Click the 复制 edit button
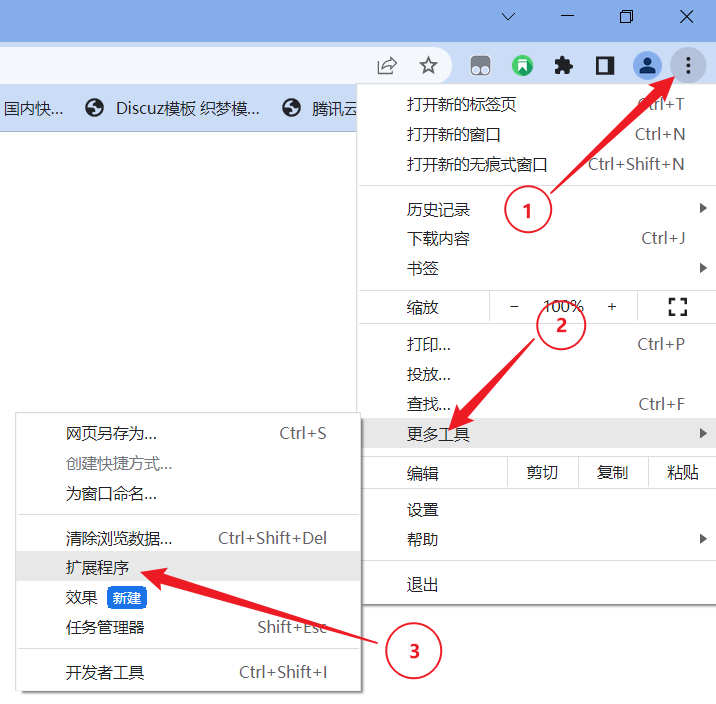Image resolution: width=716 pixels, height=704 pixels. 612,473
